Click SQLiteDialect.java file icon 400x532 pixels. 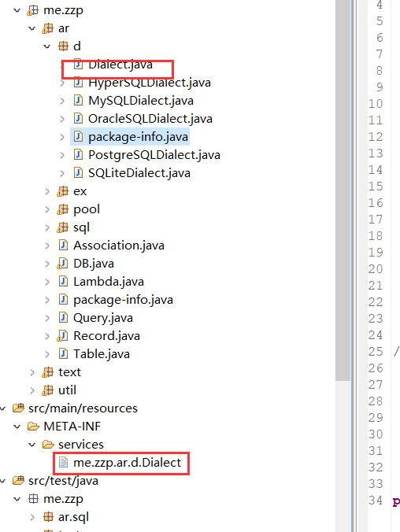pos(78,172)
